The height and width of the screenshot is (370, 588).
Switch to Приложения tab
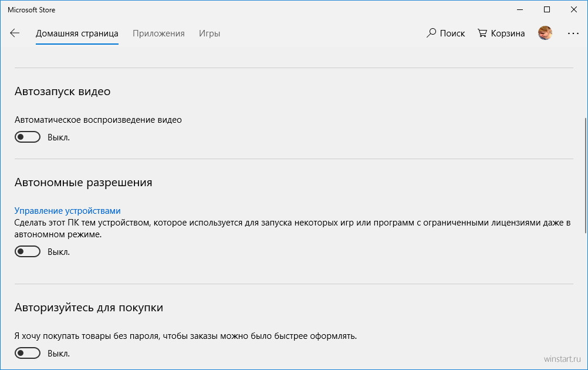(158, 33)
